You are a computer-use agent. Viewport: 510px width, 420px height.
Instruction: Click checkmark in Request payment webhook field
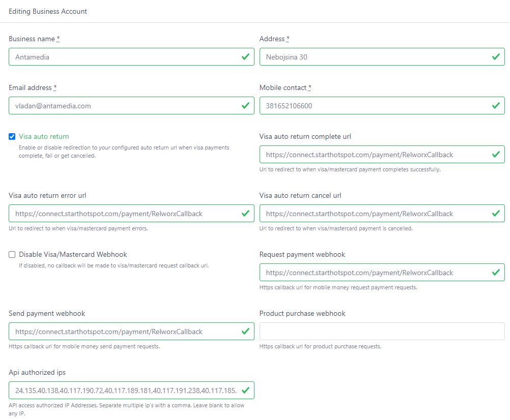[496, 273]
